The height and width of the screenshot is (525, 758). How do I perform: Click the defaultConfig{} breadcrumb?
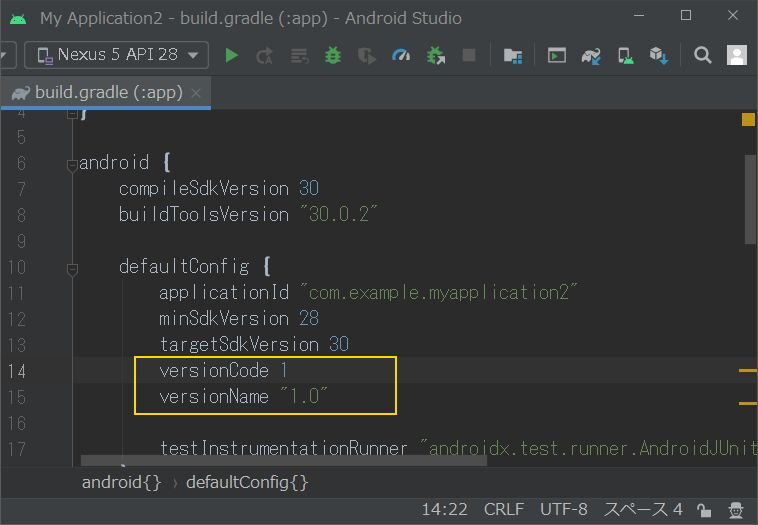tap(247, 482)
